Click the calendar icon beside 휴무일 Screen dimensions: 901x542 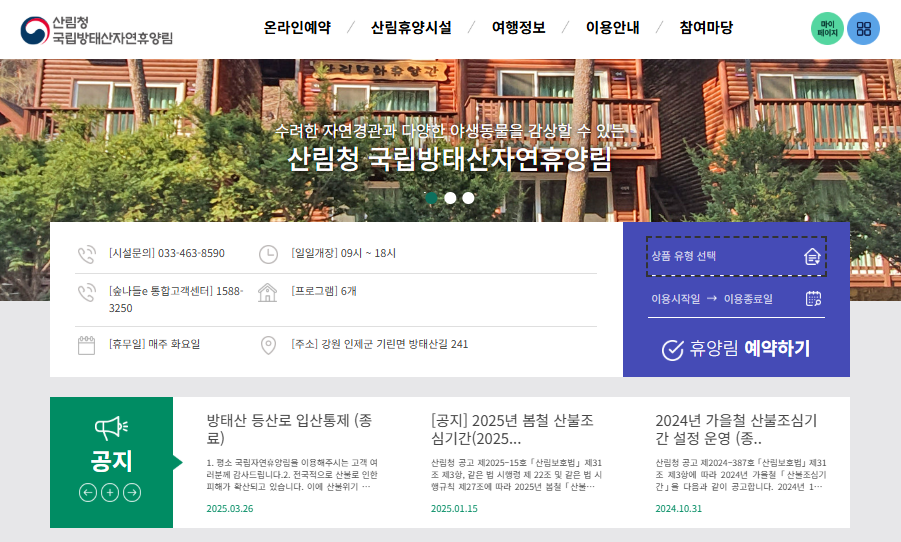tap(86, 345)
